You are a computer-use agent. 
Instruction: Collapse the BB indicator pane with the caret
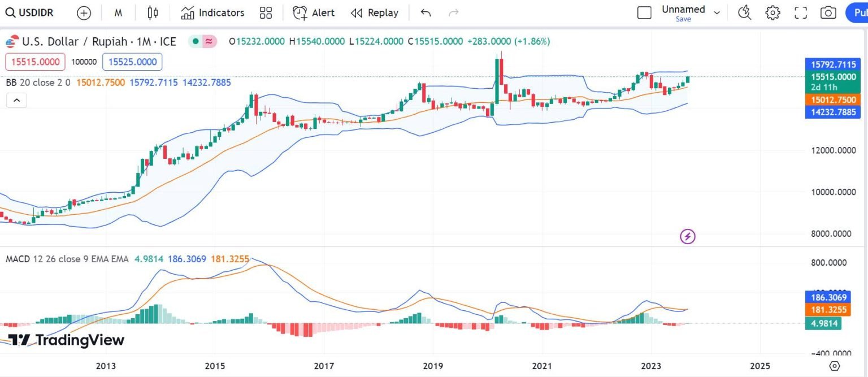(16, 100)
